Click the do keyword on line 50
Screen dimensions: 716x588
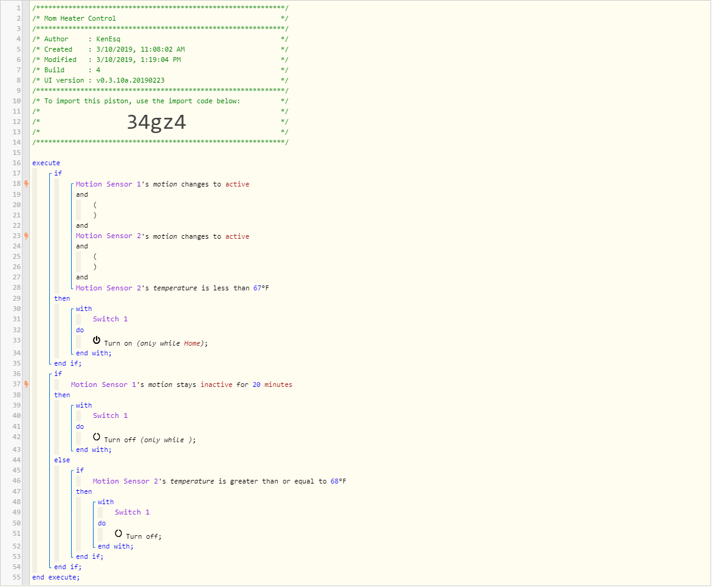point(102,524)
